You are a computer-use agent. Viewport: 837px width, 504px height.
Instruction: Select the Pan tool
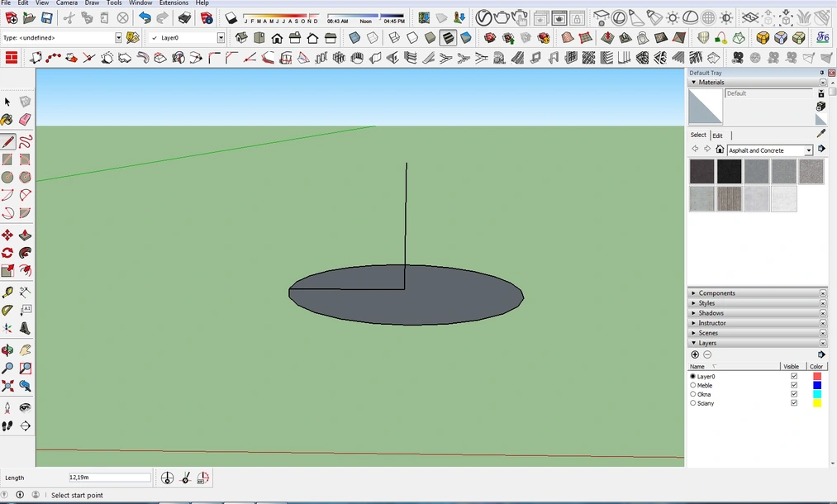pyautogui.click(x=24, y=349)
